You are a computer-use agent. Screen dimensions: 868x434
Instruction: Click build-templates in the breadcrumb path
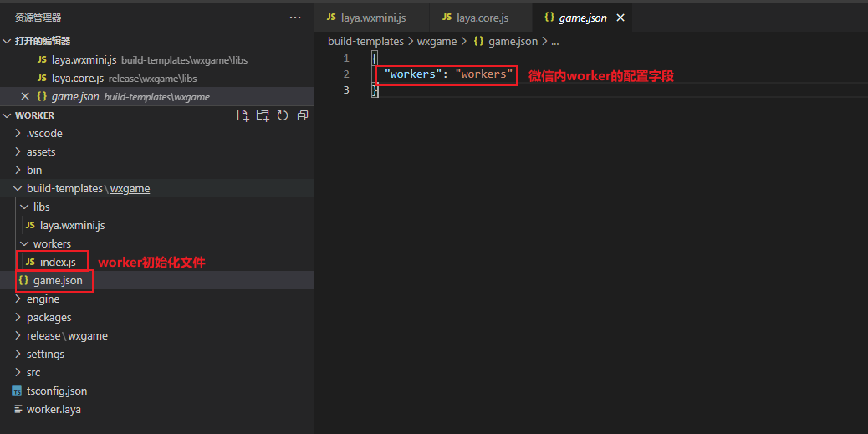365,41
